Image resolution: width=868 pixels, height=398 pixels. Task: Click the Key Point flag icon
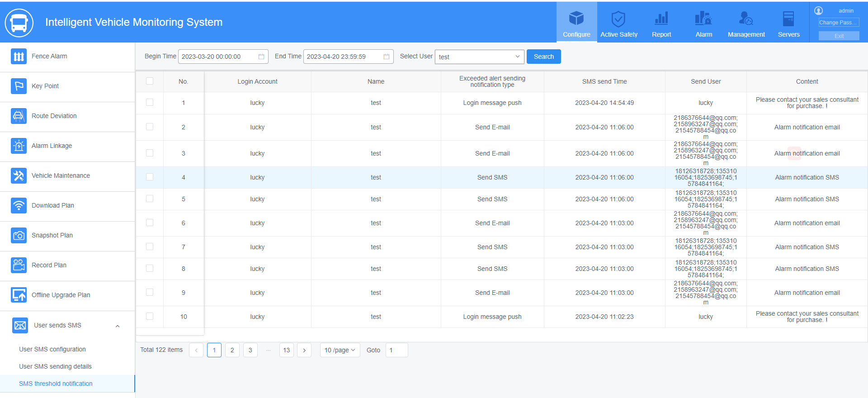point(19,86)
